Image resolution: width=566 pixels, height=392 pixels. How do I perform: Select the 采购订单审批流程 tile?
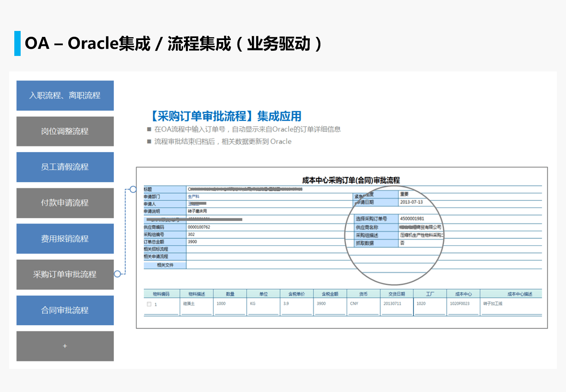pos(65,275)
